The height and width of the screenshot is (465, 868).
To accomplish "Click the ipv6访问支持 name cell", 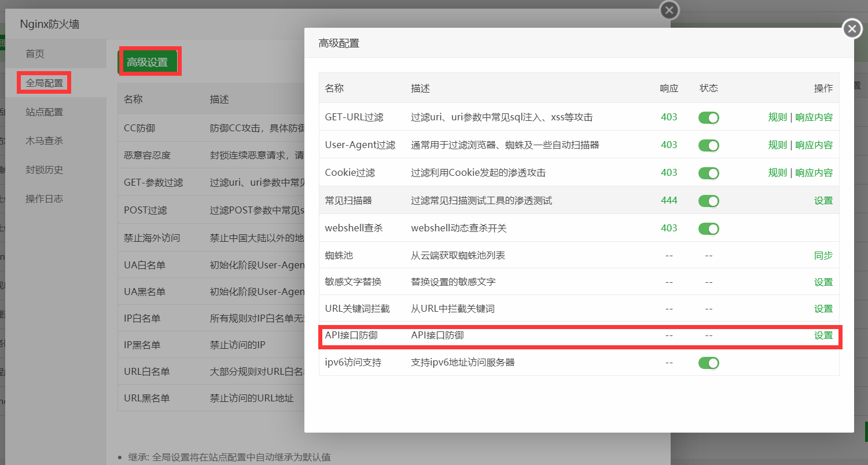I will coord(354,363).
